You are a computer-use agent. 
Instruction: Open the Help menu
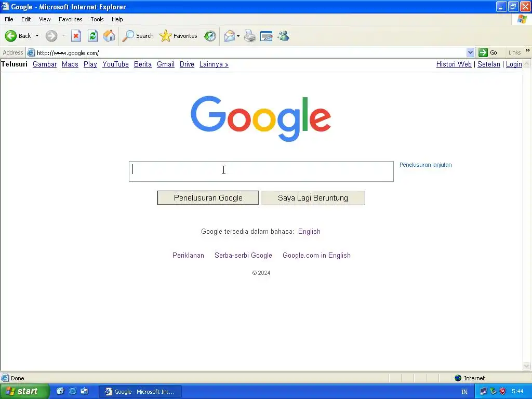tap(117, 19)
